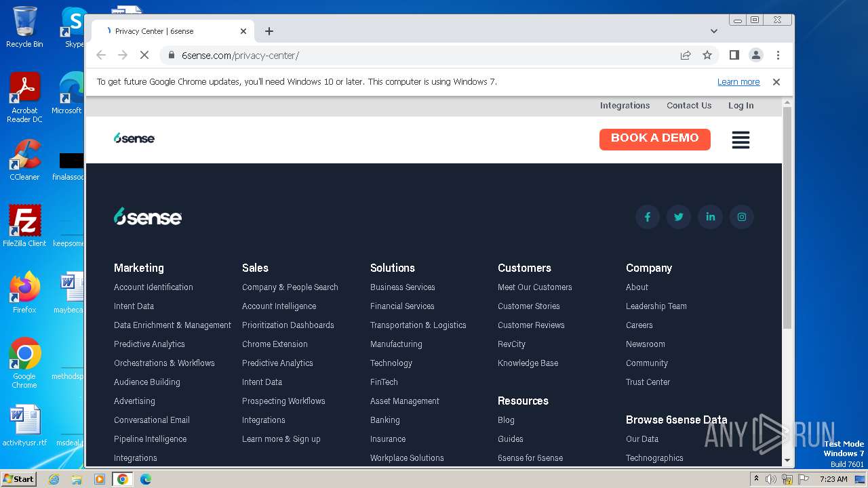Screen dimensions: 868x488
Task: Open CCleaner desktop shortcut
Action: coord(24,160)
